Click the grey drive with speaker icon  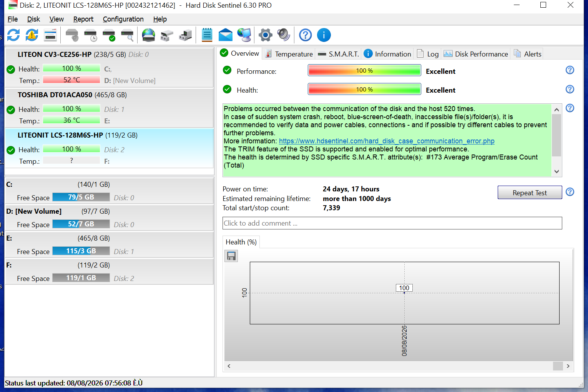72,35
